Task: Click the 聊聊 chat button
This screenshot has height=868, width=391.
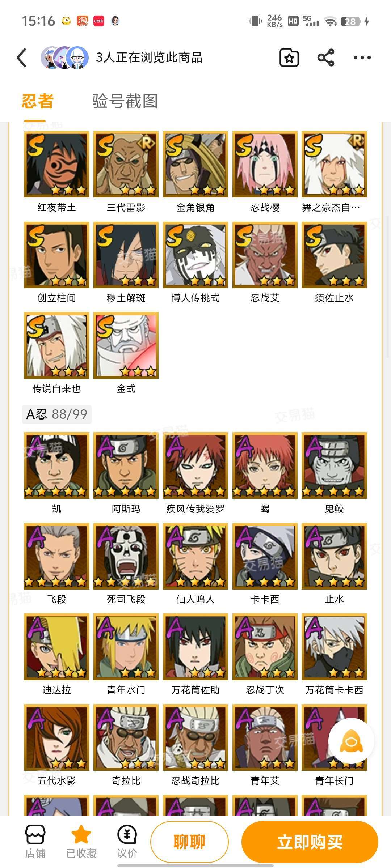Action: [x=189, y=842]
